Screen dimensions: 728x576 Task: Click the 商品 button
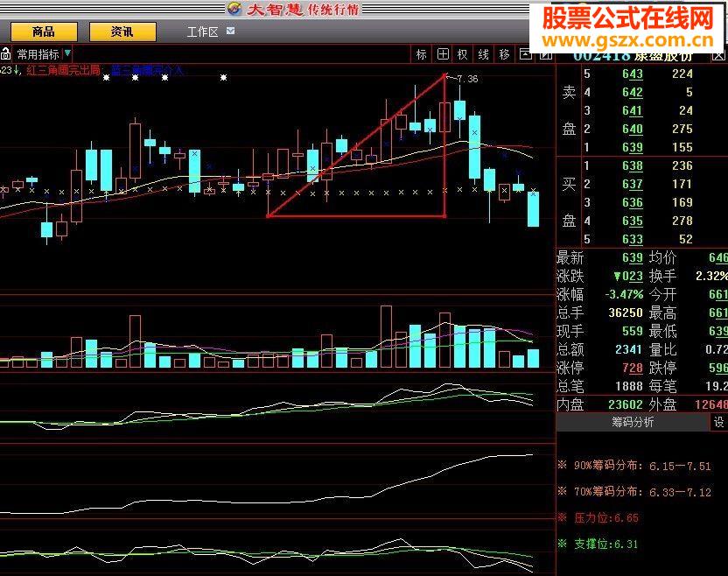(x=44, y=32)
